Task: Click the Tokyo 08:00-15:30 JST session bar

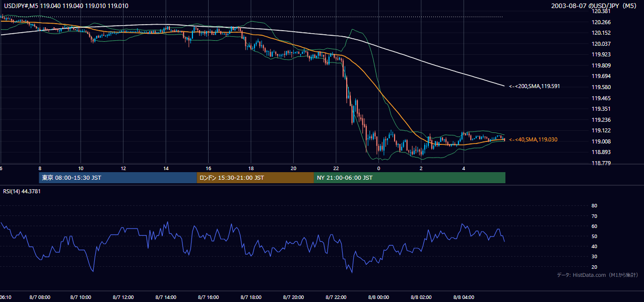Action: click(x=118, y=178)
